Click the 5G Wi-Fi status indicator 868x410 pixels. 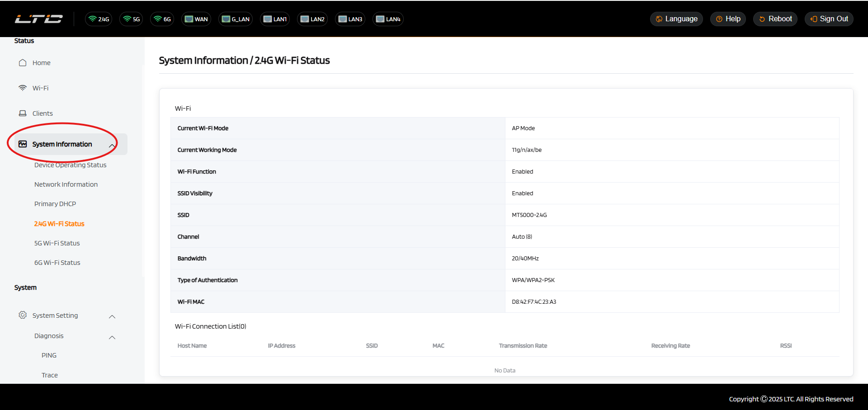(132, 19)
